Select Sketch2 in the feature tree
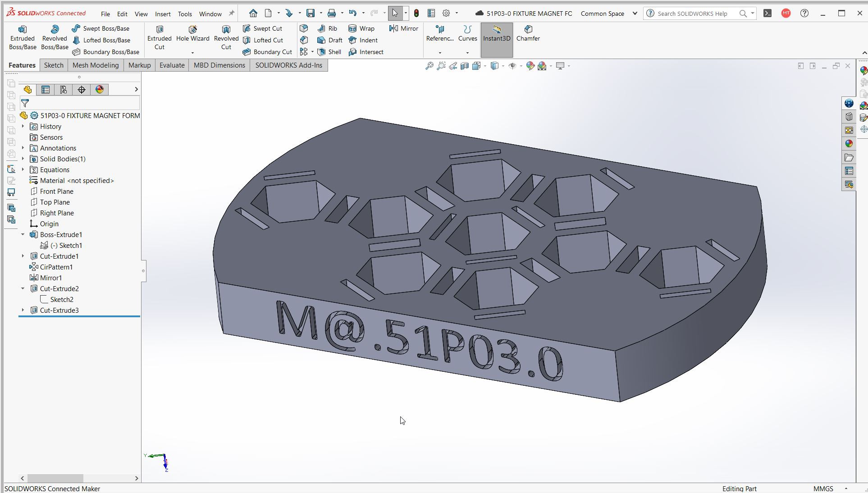 point(57,299)
